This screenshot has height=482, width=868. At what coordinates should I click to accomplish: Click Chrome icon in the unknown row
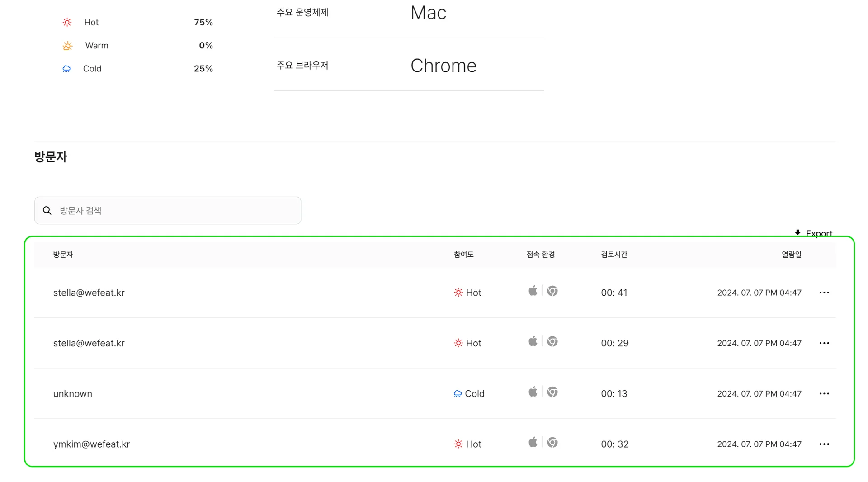552,392
